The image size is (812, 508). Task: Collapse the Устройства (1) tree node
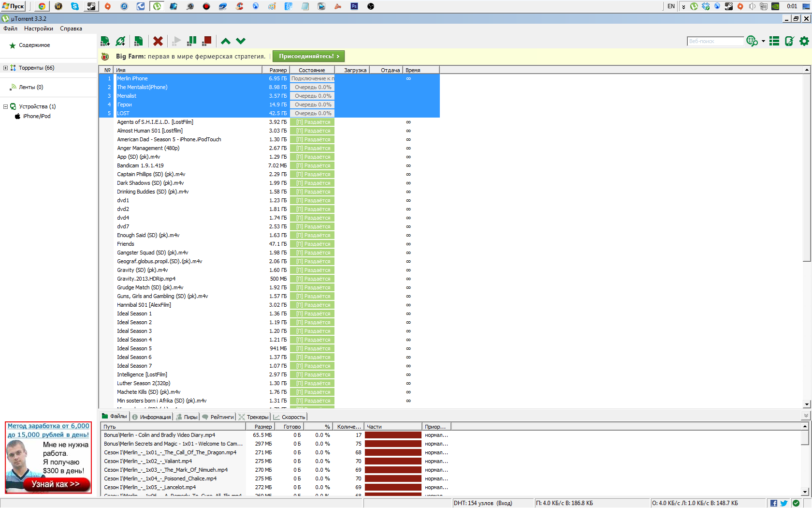(x=5, y=106)
